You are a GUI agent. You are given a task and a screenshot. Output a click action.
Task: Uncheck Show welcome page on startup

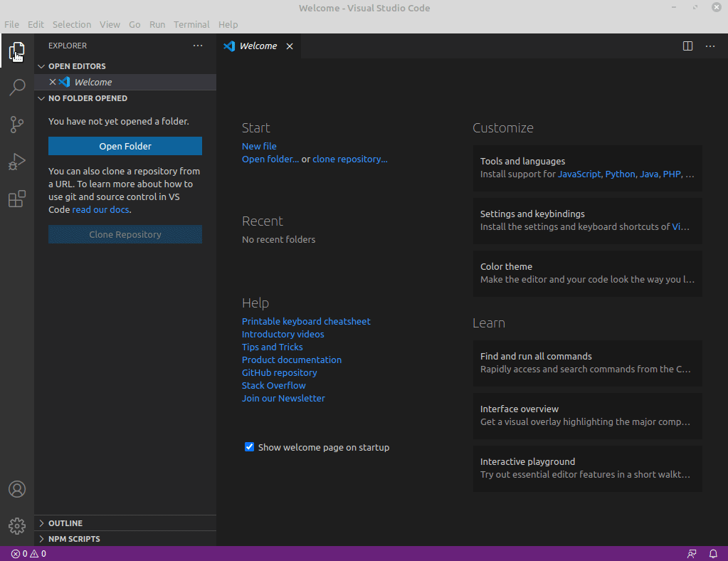tap(250, 447)
